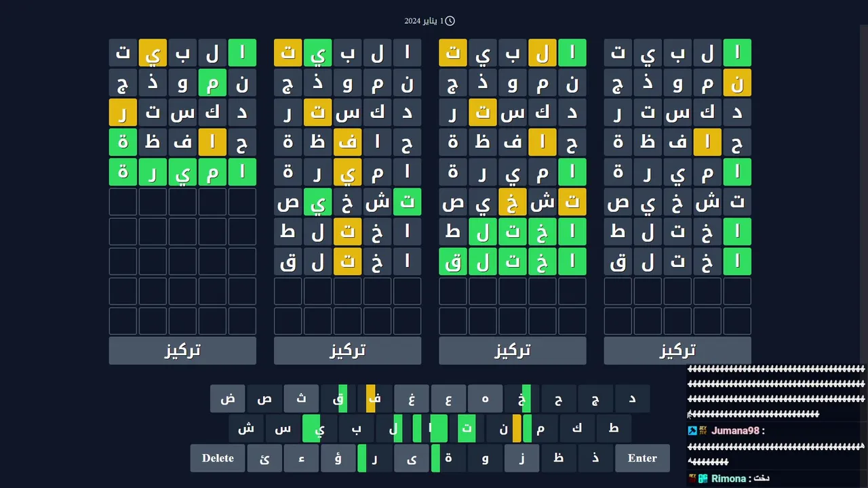Hit the ر key on the keyboard
Viewport: 868px width, 488px height.
(374, 458)
